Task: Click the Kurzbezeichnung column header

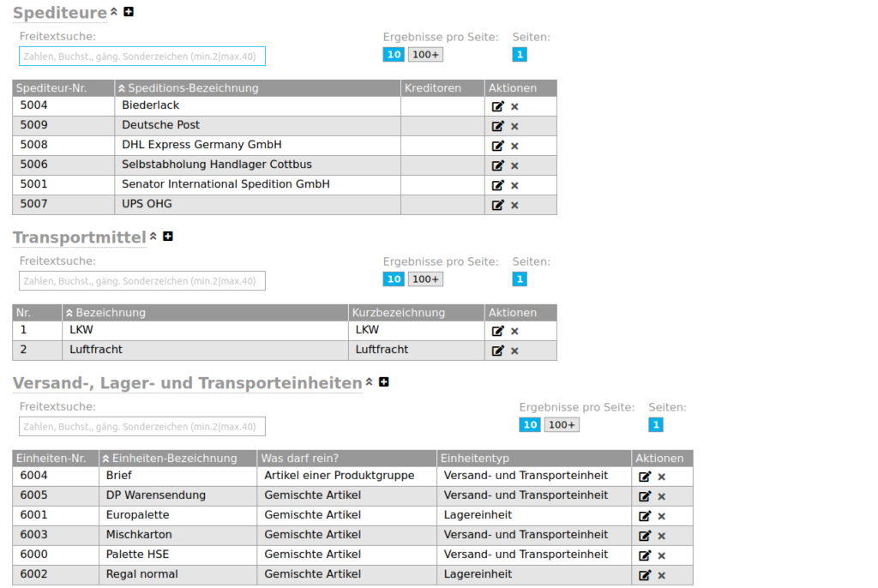Action: [x=417, y=313]
